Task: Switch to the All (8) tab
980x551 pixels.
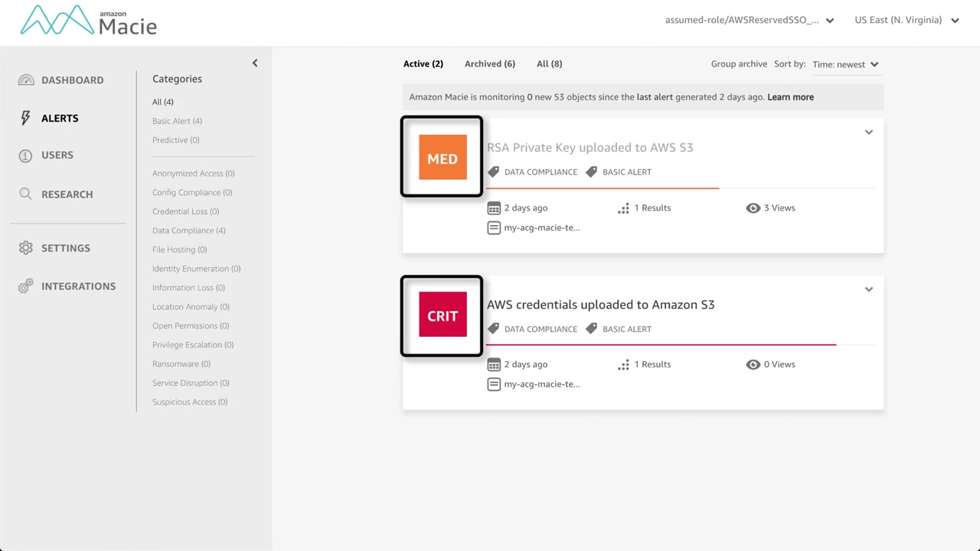Action: pyautogui.click(x=549, y=64)
